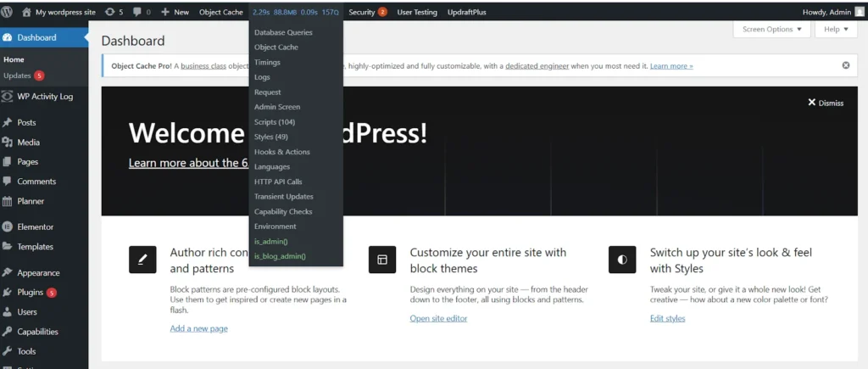
Task: Open the updates refresh icon showing 5
Action: pos(109,12)
